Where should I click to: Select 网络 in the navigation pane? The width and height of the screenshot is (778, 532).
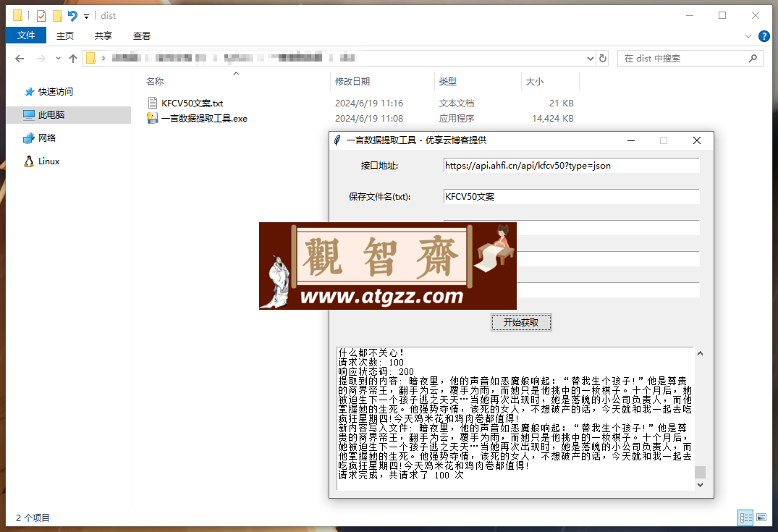47,138
